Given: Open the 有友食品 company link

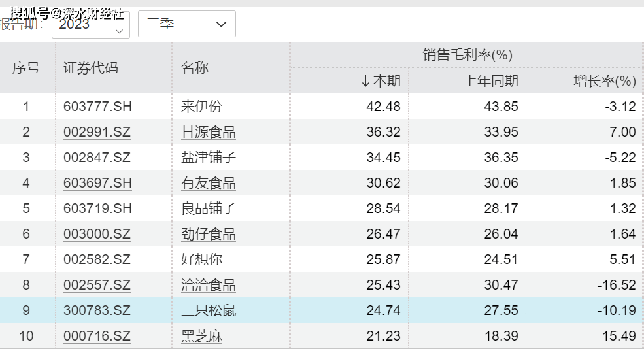Looking at the screenshot, I should tap(209, 183).
